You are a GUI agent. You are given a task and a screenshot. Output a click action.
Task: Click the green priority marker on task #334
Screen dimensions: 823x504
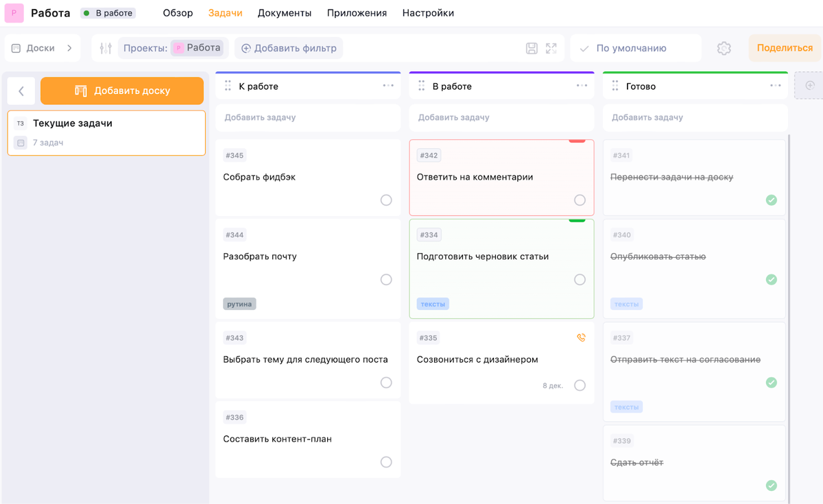pyautogui.click(x=577, y=220)
